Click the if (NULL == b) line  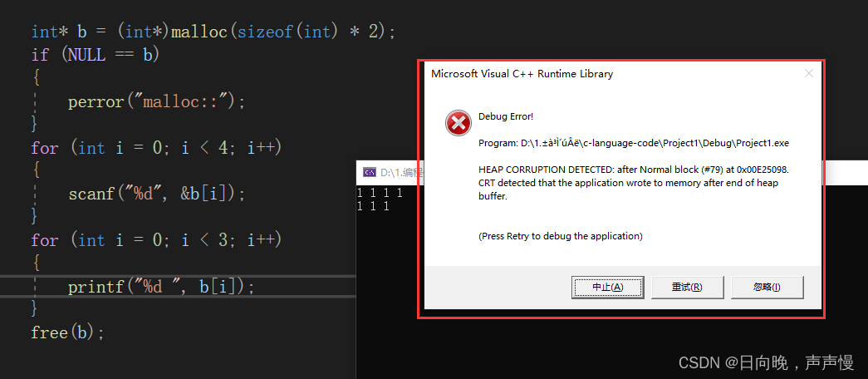coord(96,55)
